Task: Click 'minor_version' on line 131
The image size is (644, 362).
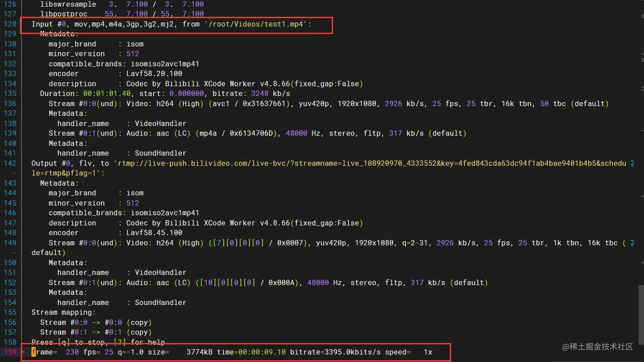Action: click(77, 54)
